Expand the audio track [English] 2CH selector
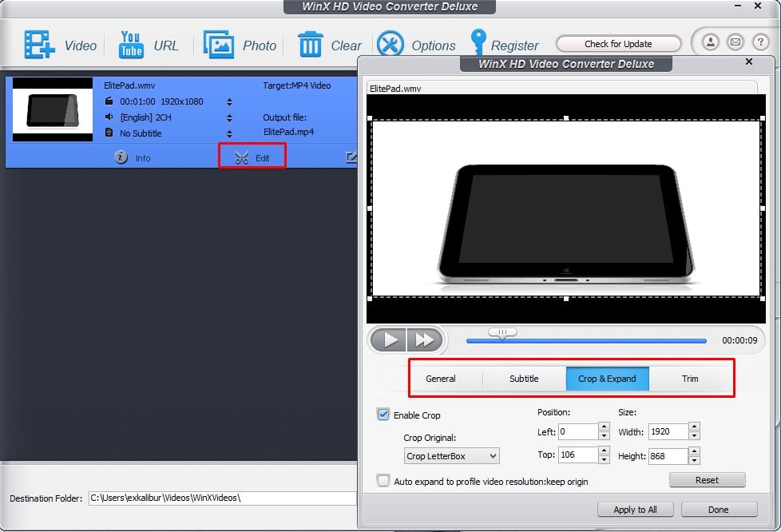 pos(230,117)
